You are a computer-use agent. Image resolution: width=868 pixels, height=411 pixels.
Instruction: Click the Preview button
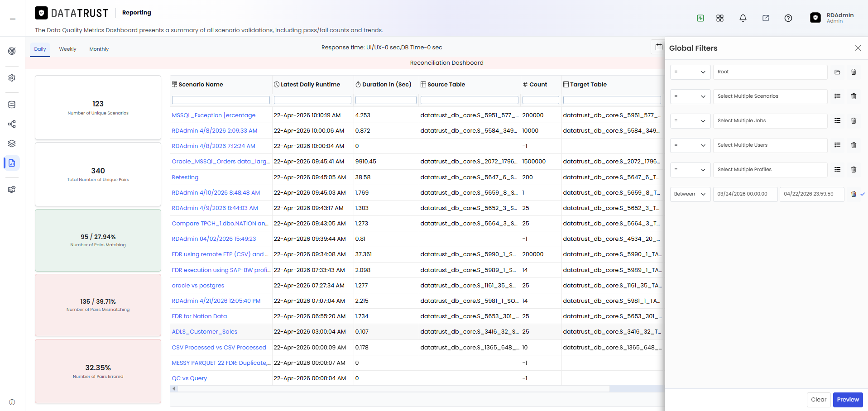click(x=848, y=400)
